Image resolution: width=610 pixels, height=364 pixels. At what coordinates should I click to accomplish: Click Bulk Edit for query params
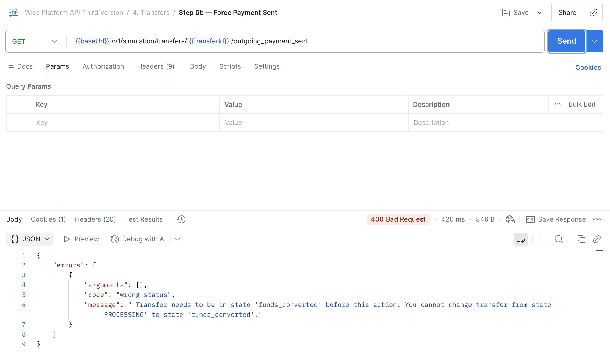[x=582, y=104]
